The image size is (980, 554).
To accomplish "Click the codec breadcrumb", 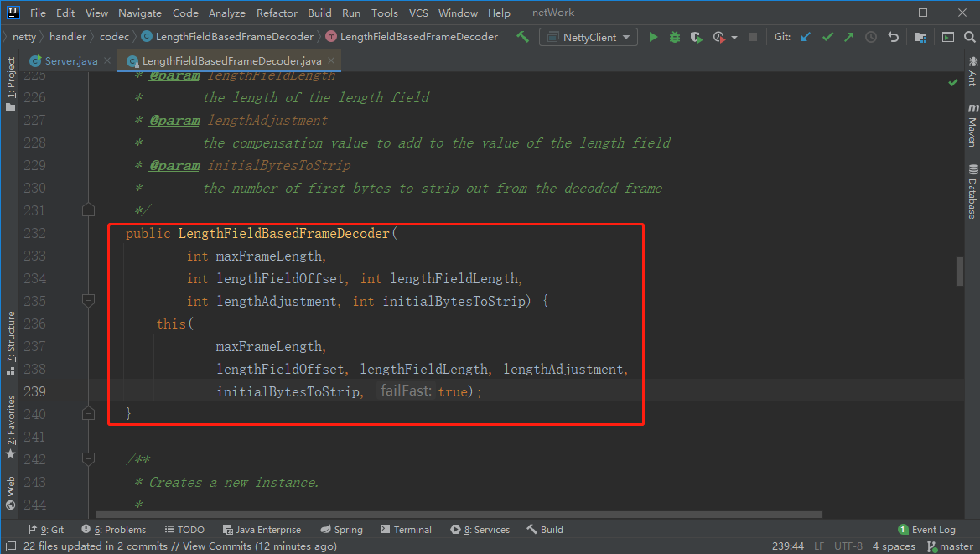I will [114, 37].
